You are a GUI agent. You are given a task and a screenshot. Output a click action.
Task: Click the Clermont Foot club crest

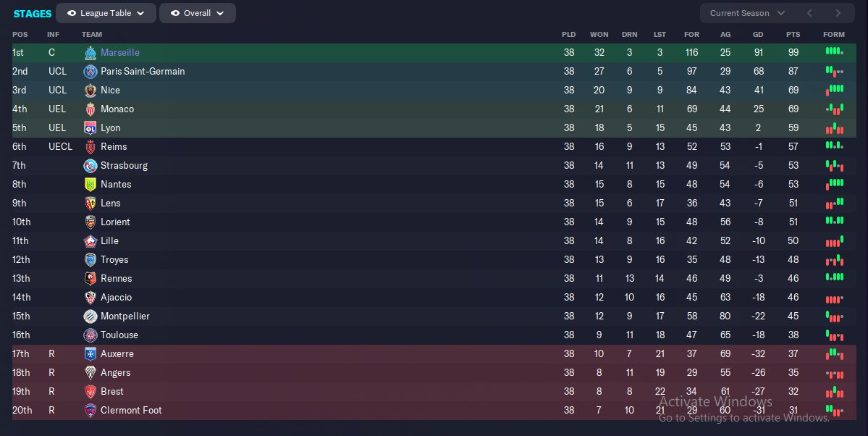(90, 411)
